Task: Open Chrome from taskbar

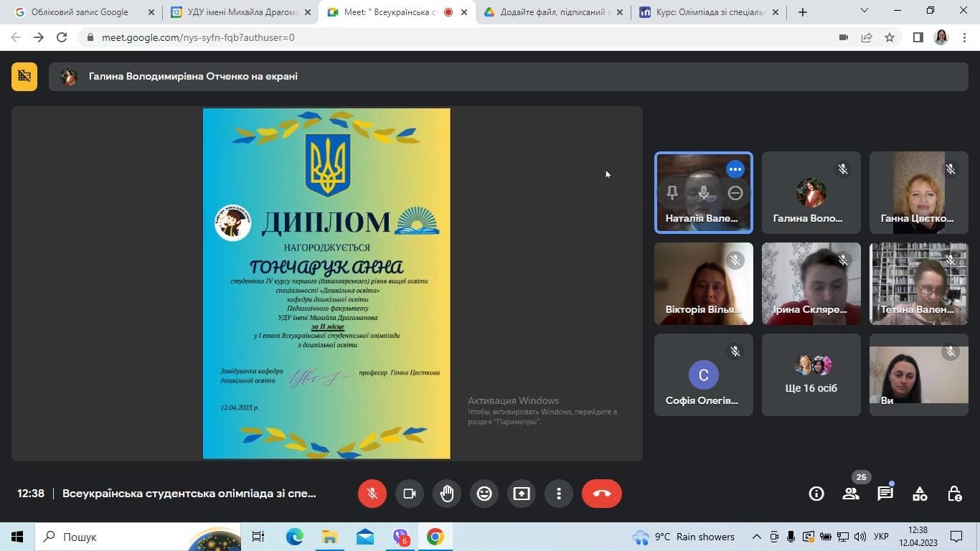Action: coord(435,537)
